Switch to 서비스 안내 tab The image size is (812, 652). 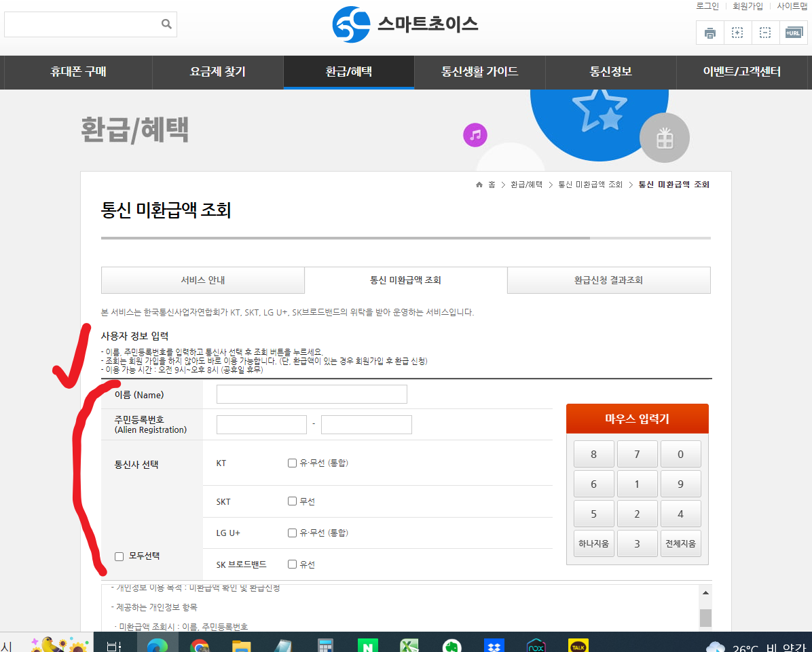point(202,280)
